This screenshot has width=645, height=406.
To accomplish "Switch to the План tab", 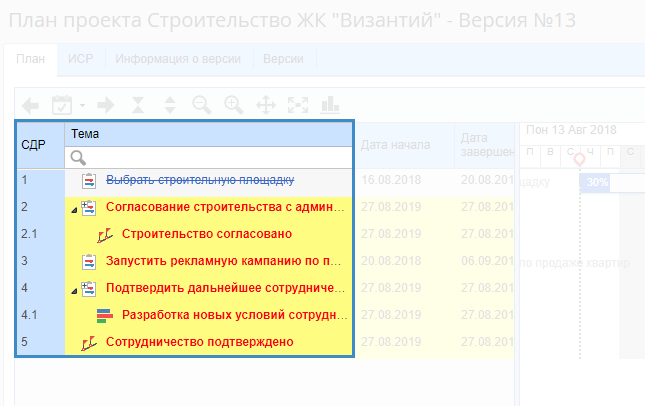I will pyautogui.click(x=30, y=59).
